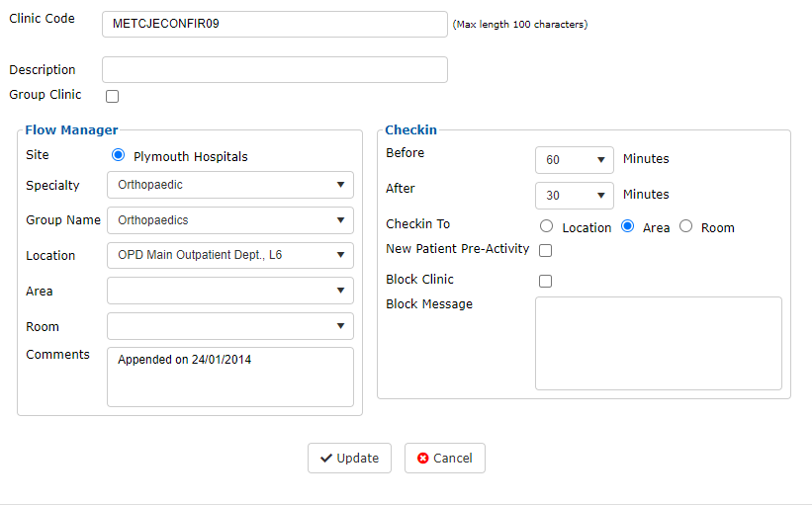Check the Block Clinic checkbox
Viewport: 812px width, 505px height.
pos(545,281)
